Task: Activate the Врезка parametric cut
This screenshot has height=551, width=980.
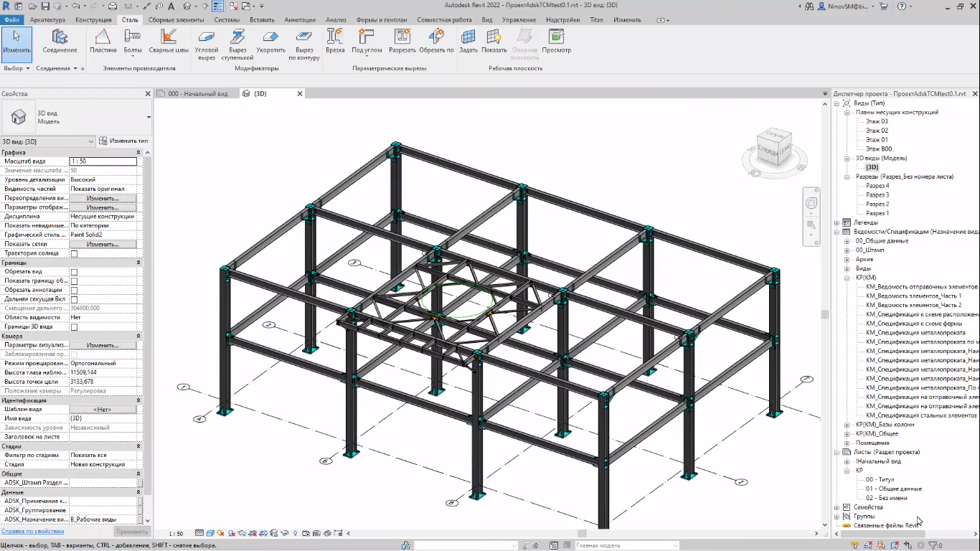Action: point(335,42)
